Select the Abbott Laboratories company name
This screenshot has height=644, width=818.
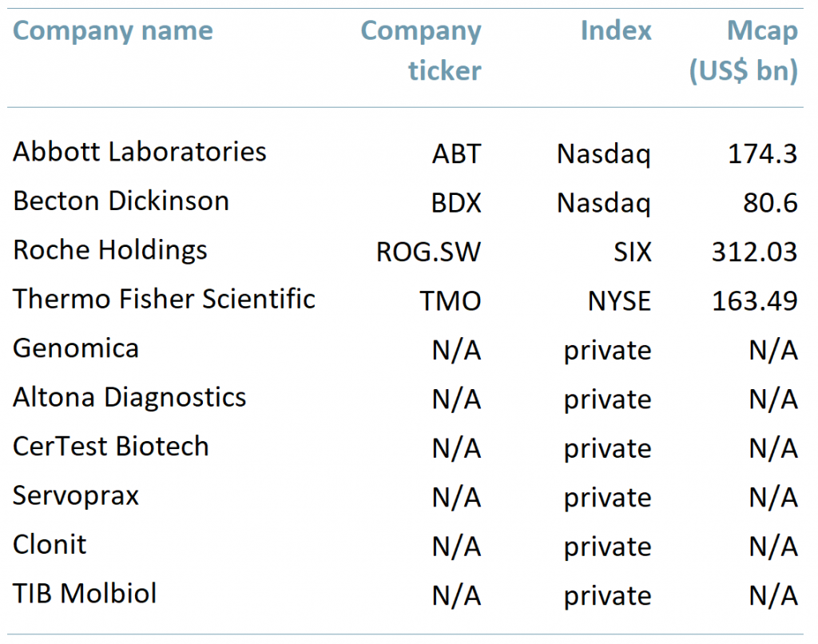tap(140, 152)
